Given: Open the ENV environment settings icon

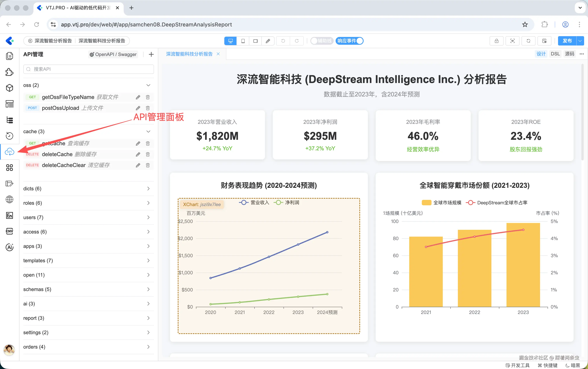Looking at the screenshot, I should coord(10,231).
